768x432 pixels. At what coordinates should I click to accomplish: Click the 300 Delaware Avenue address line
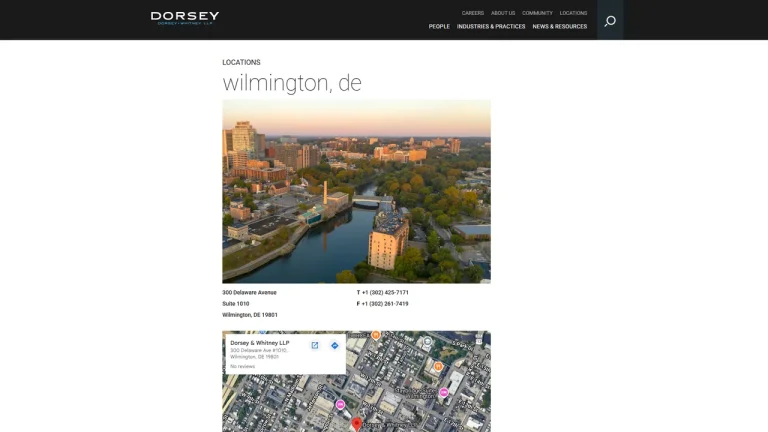tap(249, 292)
